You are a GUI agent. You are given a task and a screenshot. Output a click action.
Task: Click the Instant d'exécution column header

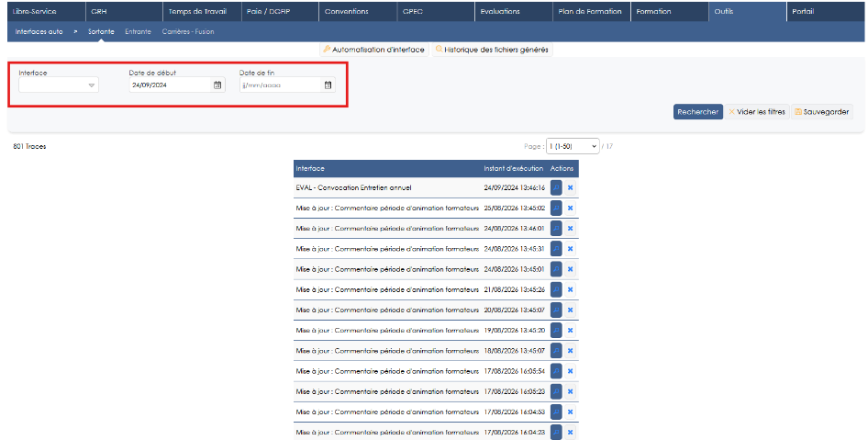click(x=514, y=168)
